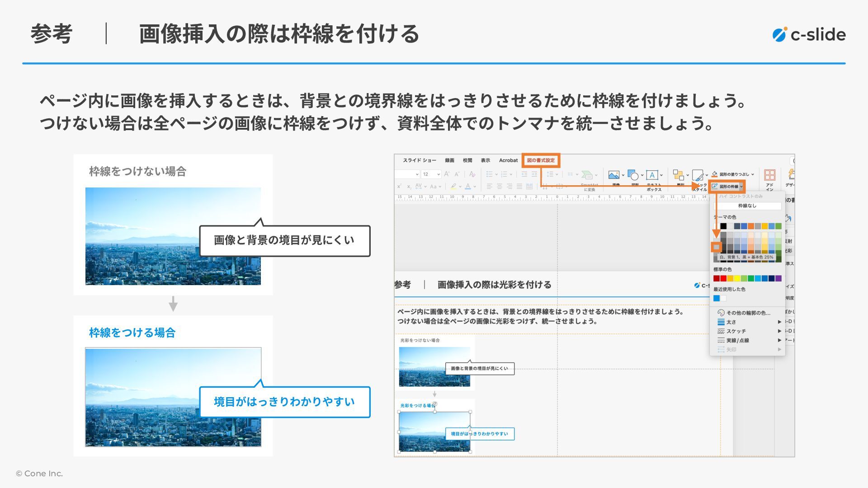The width and height of the screenshot is (868, 488).
Task: Click the font color 'A' icon
Action: (x=468, y=186)
